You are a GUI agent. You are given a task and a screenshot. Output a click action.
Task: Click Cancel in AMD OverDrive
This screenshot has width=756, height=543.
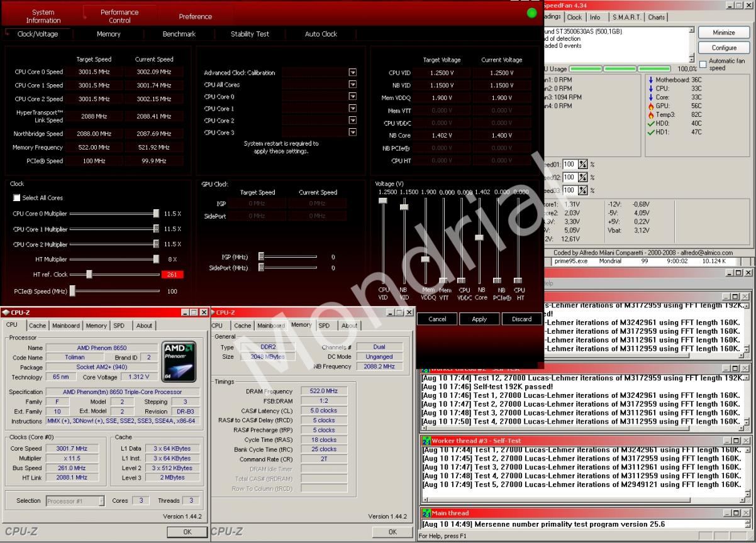coord(437,319)
